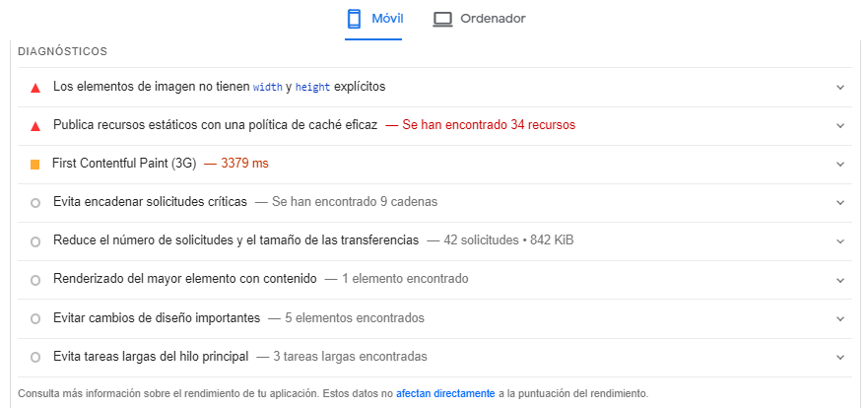Expand the image width and height audit
The width and height of the screenshot is (868, 408).
839,87
